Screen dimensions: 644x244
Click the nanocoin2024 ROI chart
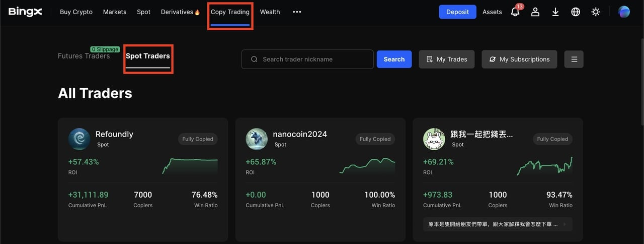click(367, 165)
